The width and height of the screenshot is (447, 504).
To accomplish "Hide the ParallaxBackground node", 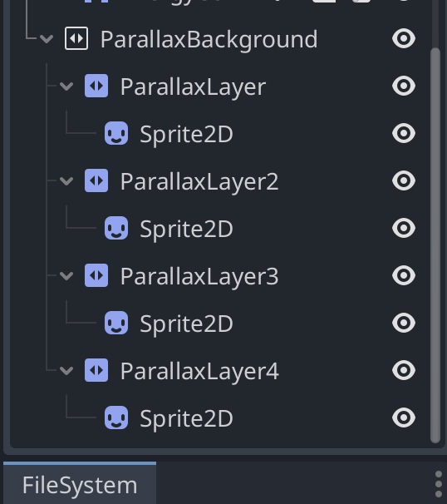I will [x=404, y=38].
